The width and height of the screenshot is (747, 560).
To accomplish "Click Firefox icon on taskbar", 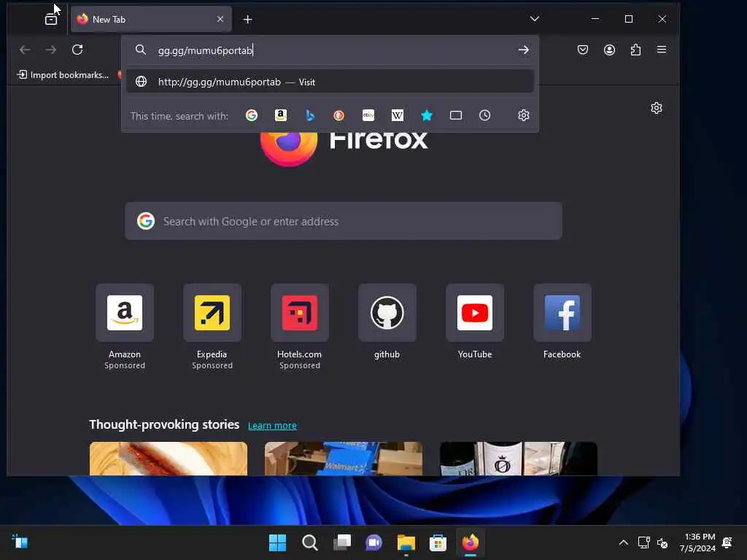I will 471,542.
